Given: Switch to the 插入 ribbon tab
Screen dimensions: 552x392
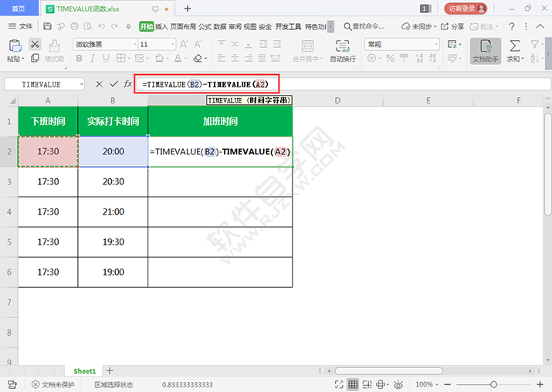Looking at the screenshot, I should click(161, 26).
